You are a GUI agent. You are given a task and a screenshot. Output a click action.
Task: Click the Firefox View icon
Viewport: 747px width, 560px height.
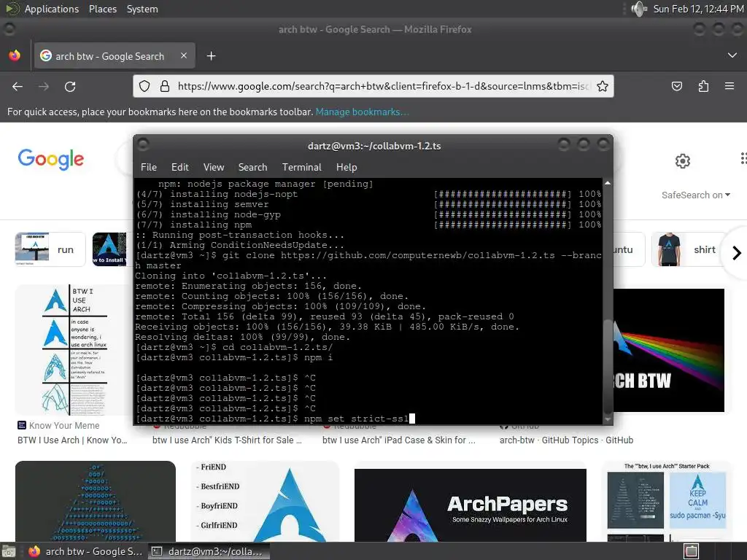click(15, 55)
